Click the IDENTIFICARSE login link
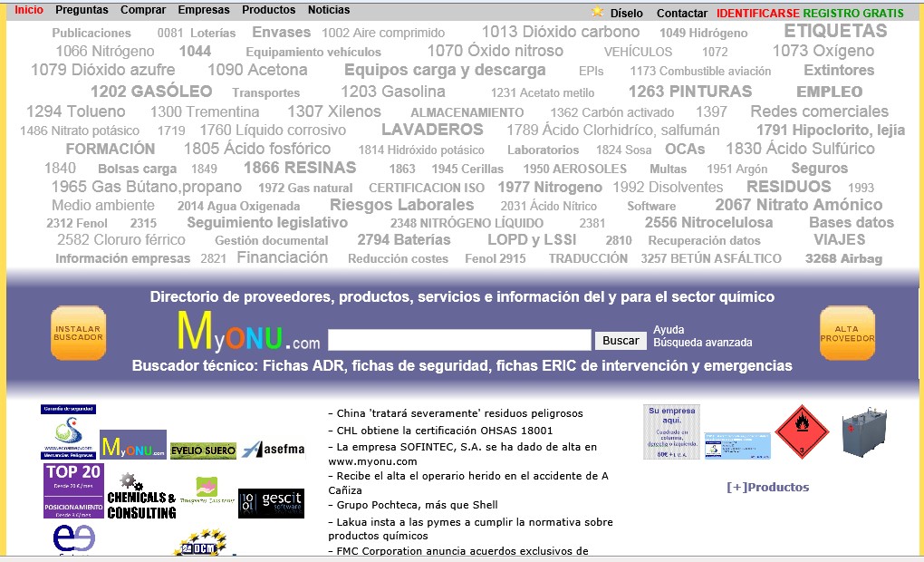This screenshot has width=924, height=562. pyautogui.click(x=757, y=14)
